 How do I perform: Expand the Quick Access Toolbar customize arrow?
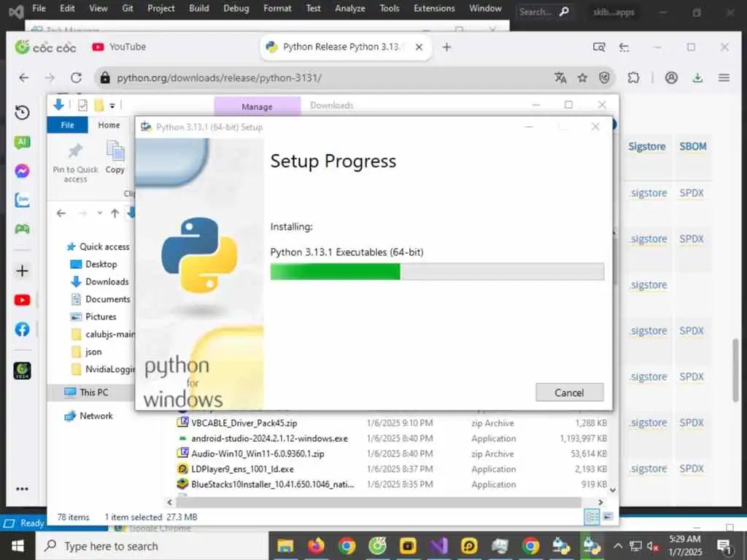[x=112, y=106]
